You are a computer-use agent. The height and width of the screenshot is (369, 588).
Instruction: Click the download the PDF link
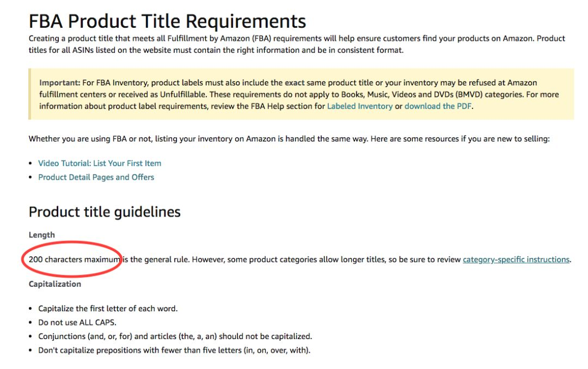tap(438, 106)
